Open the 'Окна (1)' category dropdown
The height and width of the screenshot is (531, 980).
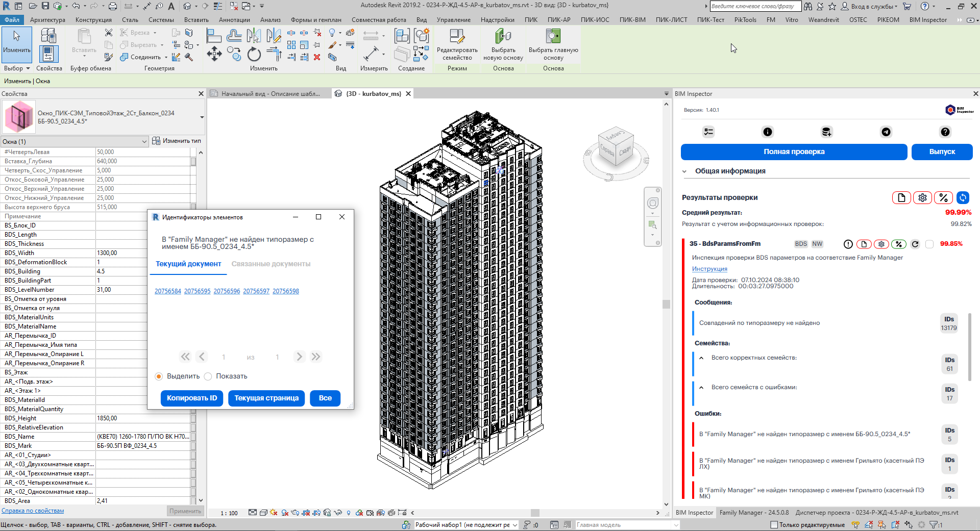[144, 142]
